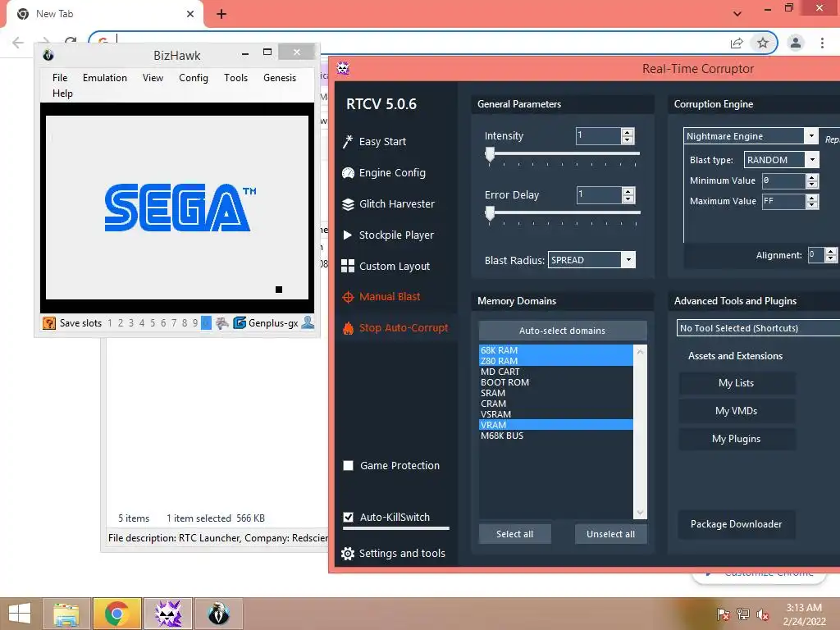Open Settings and tools gear icon
This screenshot has height=630, width=840.
point(348,554)
